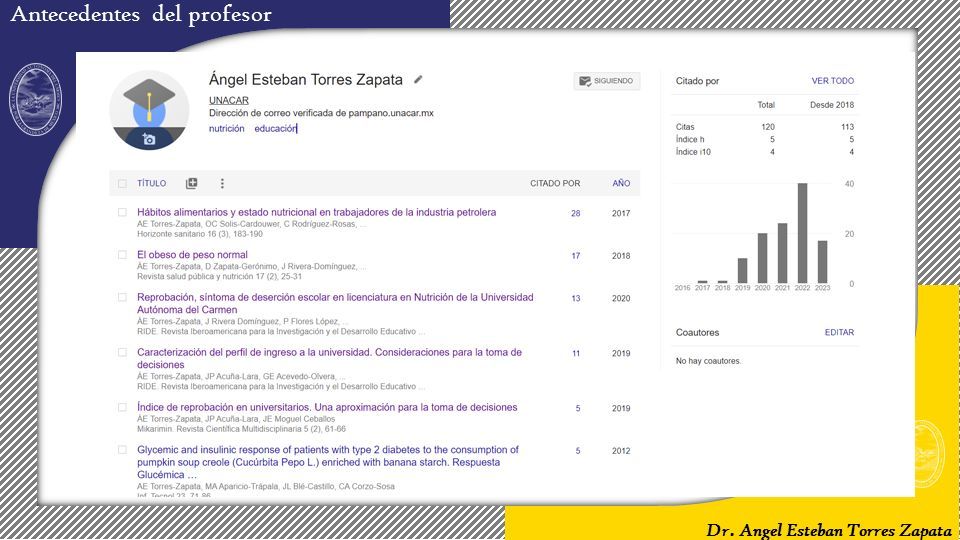
Task: Click Editar next to Coautores
Action: point(839,332)
